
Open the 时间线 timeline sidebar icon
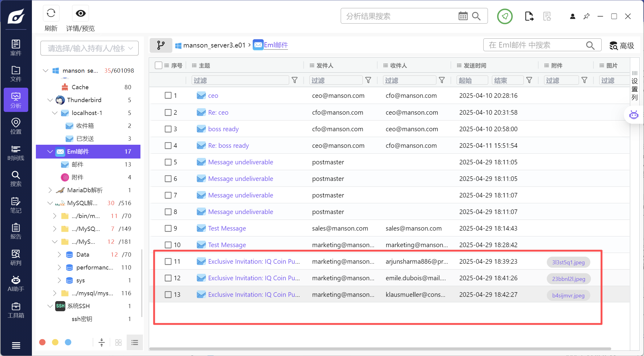16,153
